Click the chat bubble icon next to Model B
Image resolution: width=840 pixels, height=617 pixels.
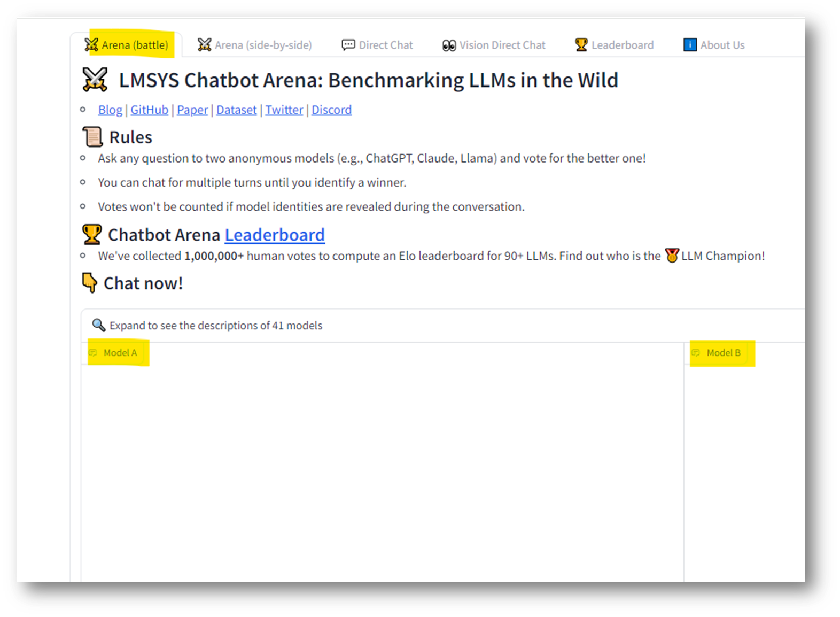click(x=696, y=353)
